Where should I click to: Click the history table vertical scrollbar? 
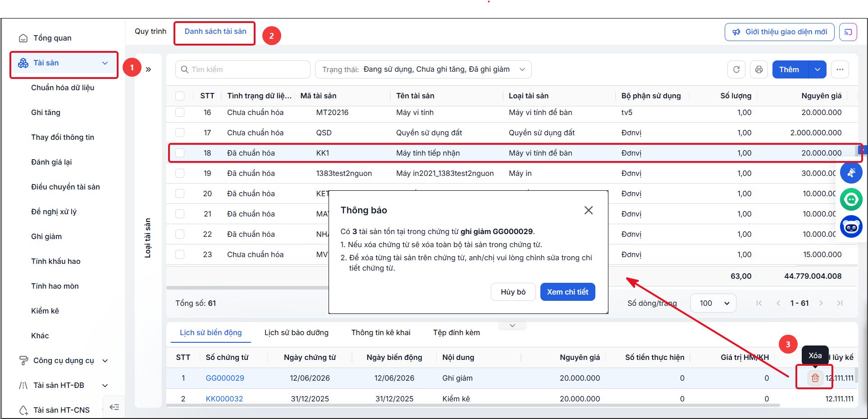[x=856, y=375]
